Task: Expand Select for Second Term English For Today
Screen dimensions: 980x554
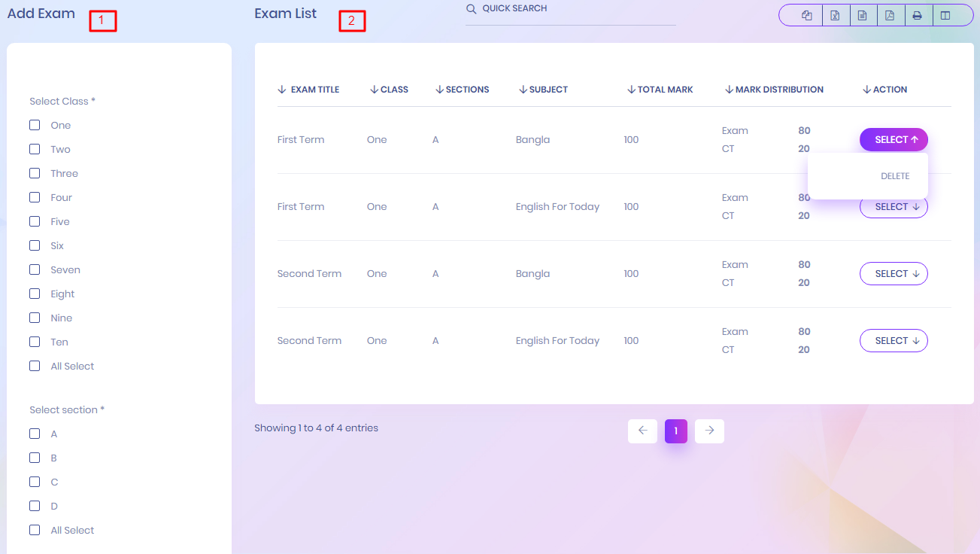Action: (x=894, y=341)
